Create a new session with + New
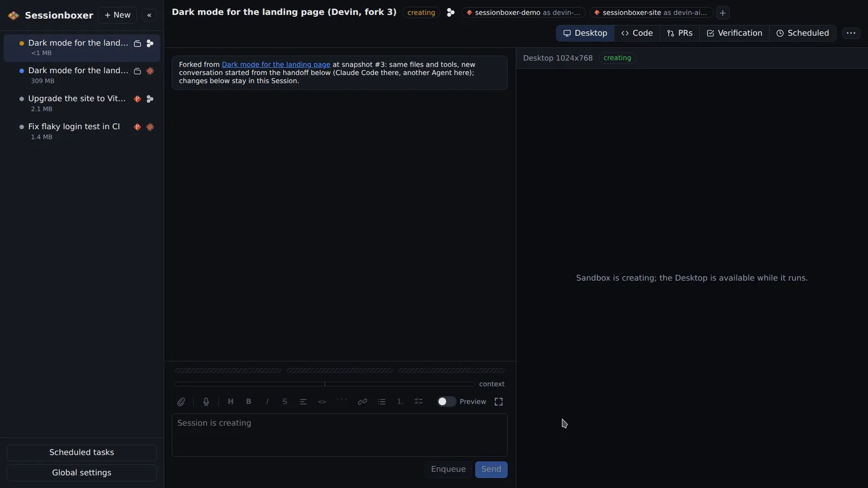The height and width of the screenshot is (488, 868). (118, 15)
